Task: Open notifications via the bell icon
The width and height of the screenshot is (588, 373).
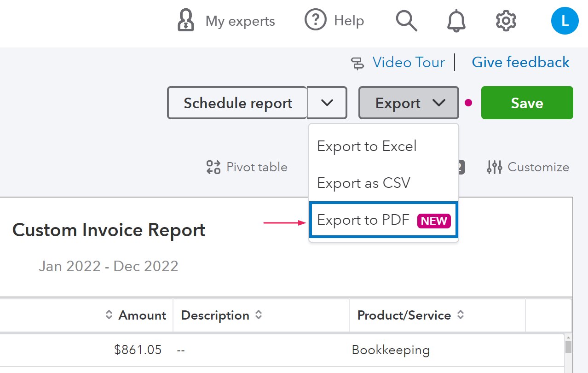Action: tap(455, 20)
